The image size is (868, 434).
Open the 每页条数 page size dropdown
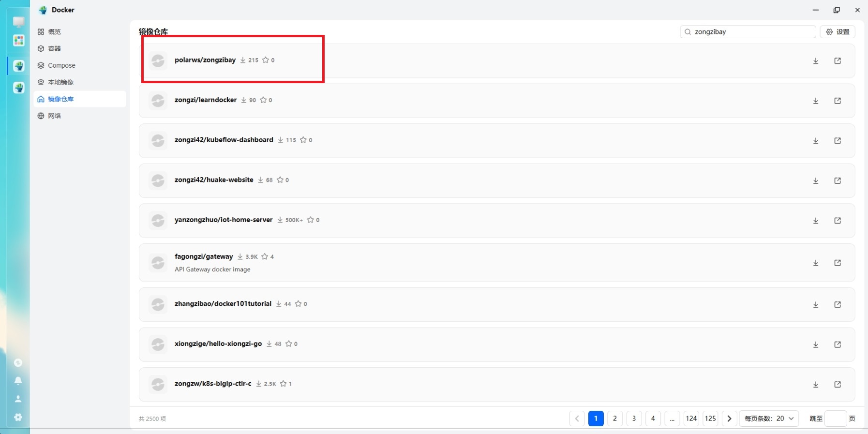(x=769, y=419)
